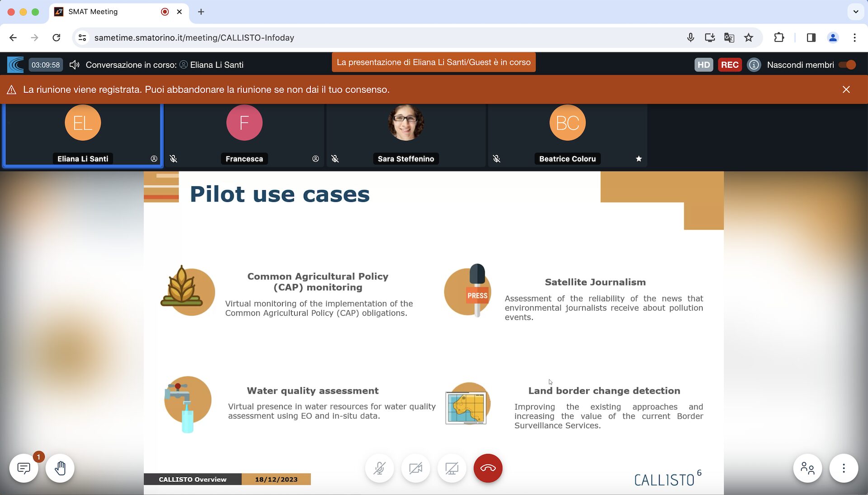The width and height of the screenshot is (868, 495).
Task: Open the chat panel with unread message
Action: coord(24,468)
